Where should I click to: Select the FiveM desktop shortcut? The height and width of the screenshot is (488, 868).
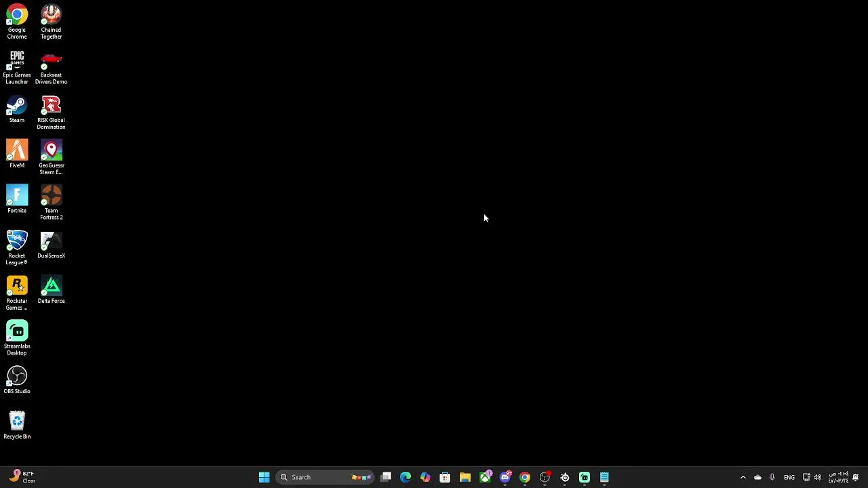pyautogui.click(x=17, y=155)
